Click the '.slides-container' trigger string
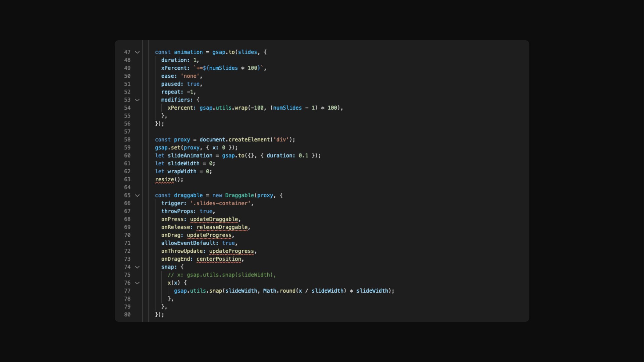The height and width of the screenshot is (362, 644). 220,203
